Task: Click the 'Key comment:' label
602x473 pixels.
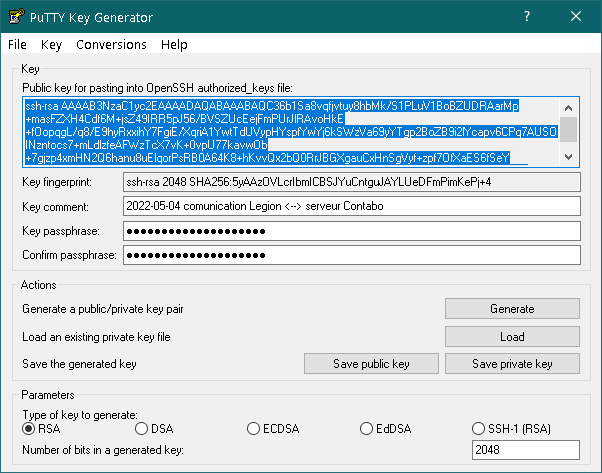Action: 55,207
